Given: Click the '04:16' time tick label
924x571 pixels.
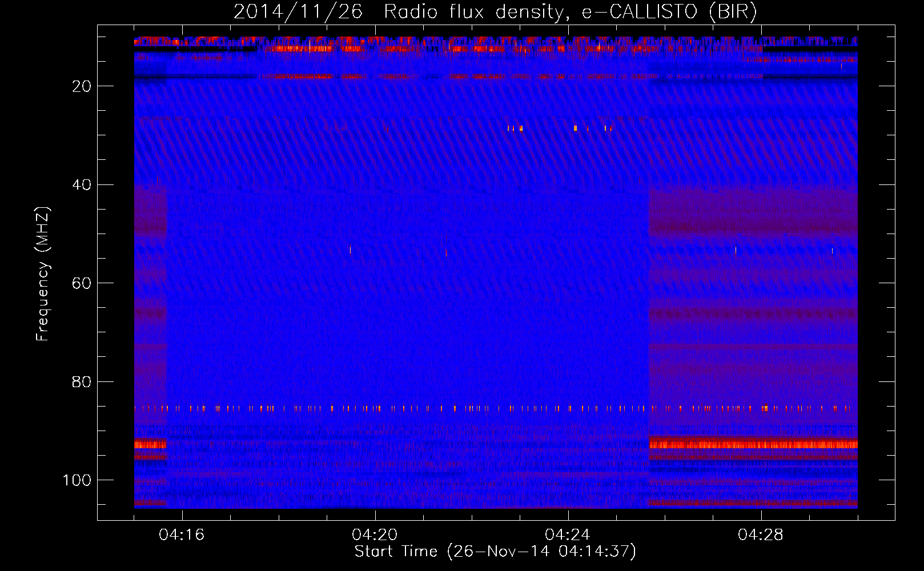Looking at the screenshot, I should (182, 535).
